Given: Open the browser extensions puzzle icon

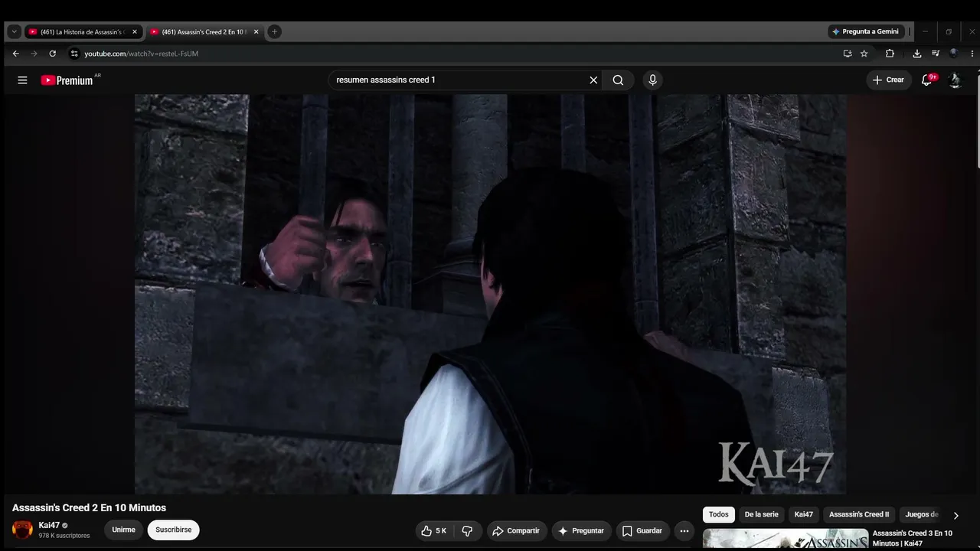Looking at the screenshot, I should click(890, 54).
